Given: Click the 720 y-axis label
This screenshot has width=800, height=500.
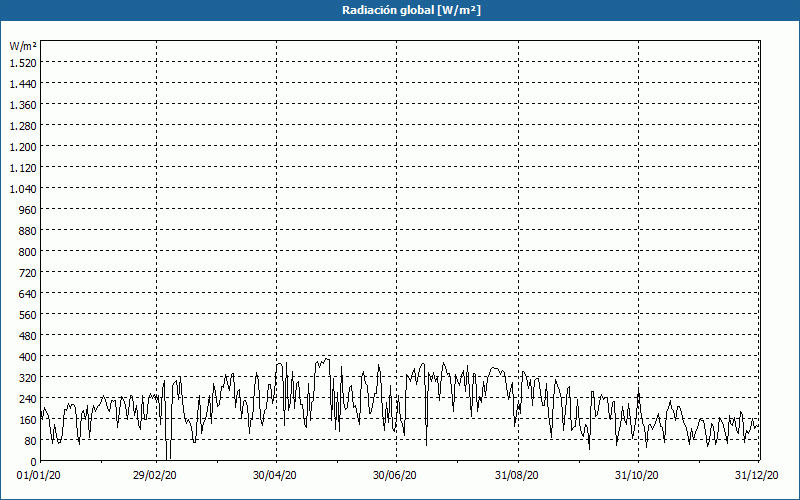Looking at the screenshot, I should [x=28, y=273].
